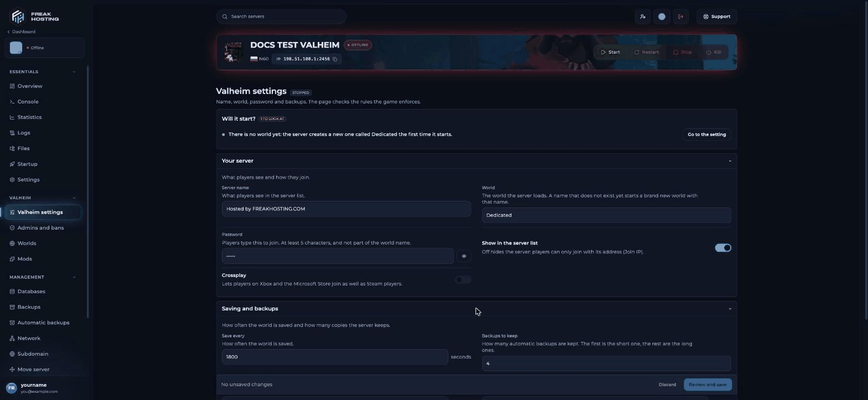
Task: Open Databases in the sidebar
Action: pos(43,292)
